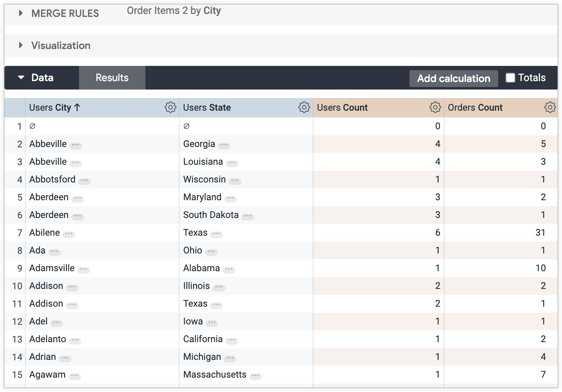Open the cell actions for Abilene
The width and height of the screenshot is (562, 392).
(x=70, y=234)
